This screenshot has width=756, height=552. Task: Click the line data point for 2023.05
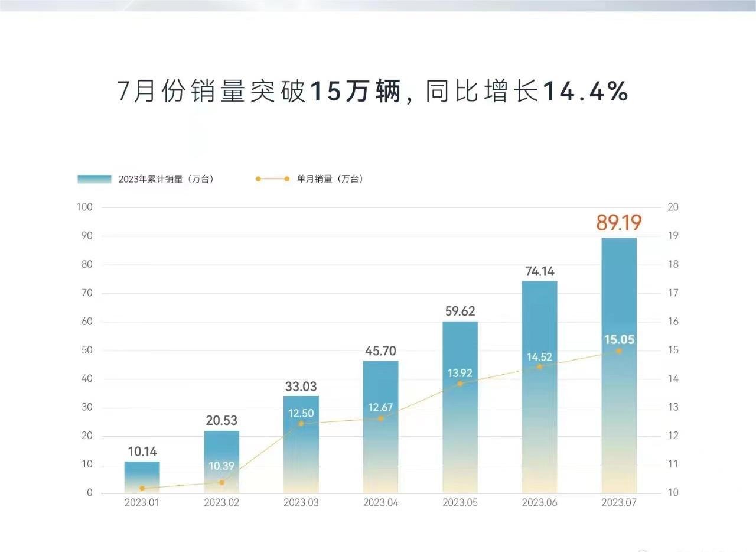(460, 384)
